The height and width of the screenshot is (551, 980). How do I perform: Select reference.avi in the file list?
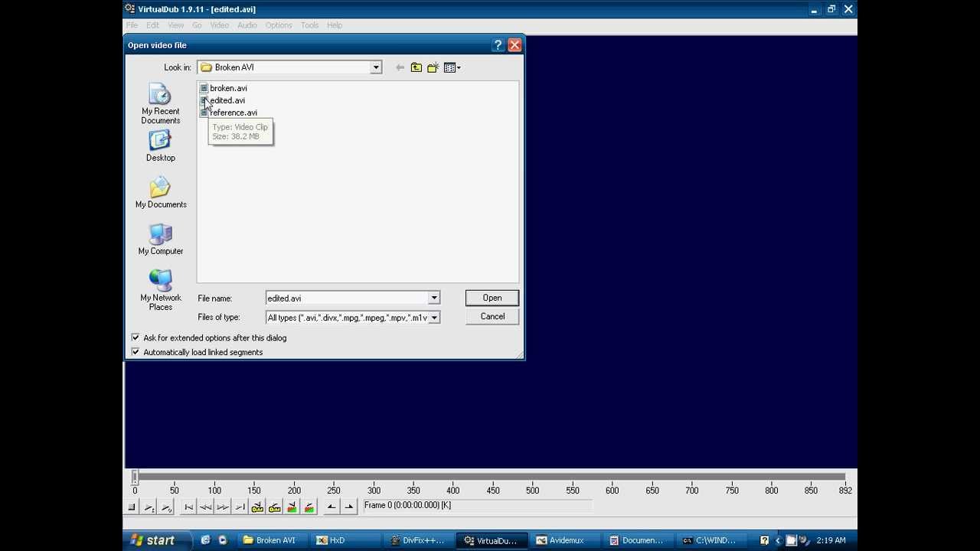[228, 112]
